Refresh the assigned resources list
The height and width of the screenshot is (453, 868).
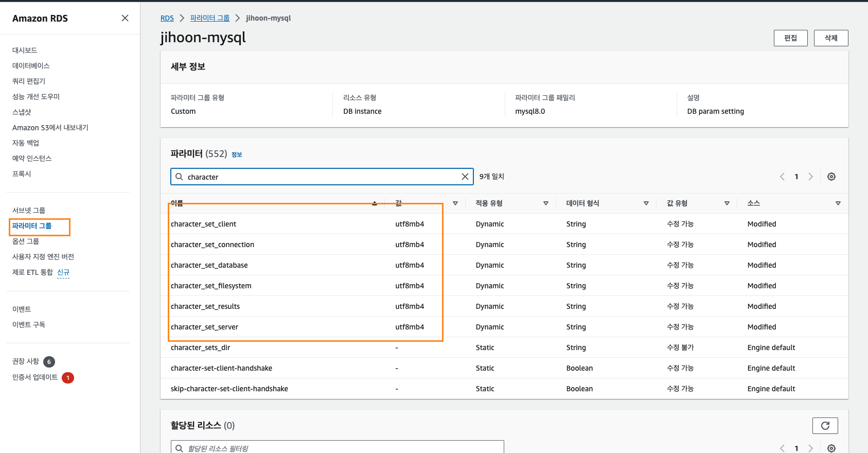tap(825, 426)
